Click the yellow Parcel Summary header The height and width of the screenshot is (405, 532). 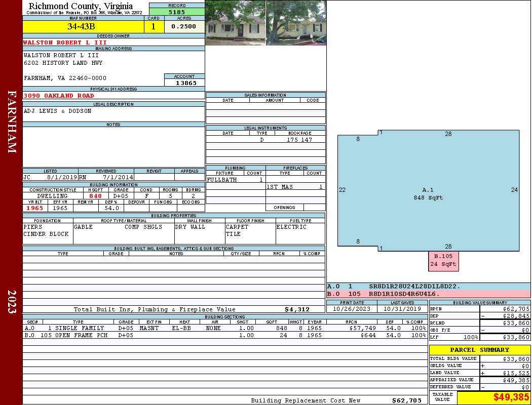click(479, 350)
